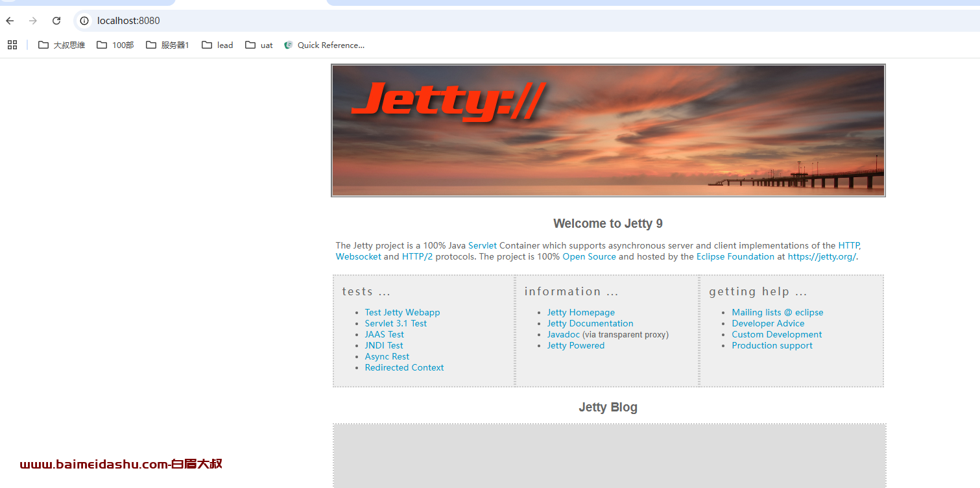Open the Quick Reference bookmark
This screenshot has width=980, height=488.
[324, 45]
